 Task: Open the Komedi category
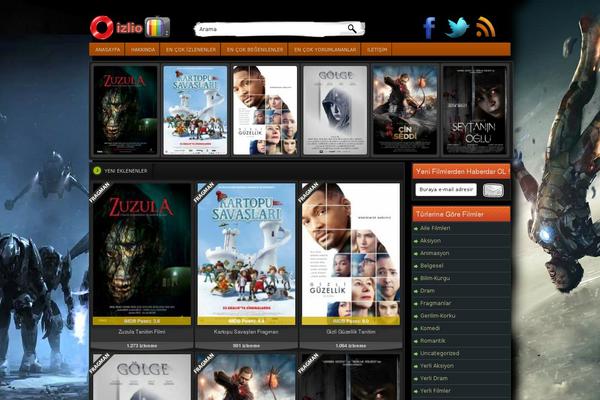[x=430, y=328]
